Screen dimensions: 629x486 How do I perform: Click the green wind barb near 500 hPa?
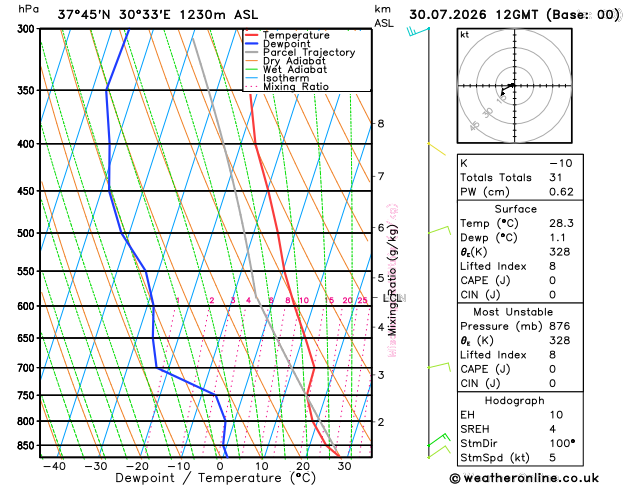pyautogui.click(x=439, y=230)
